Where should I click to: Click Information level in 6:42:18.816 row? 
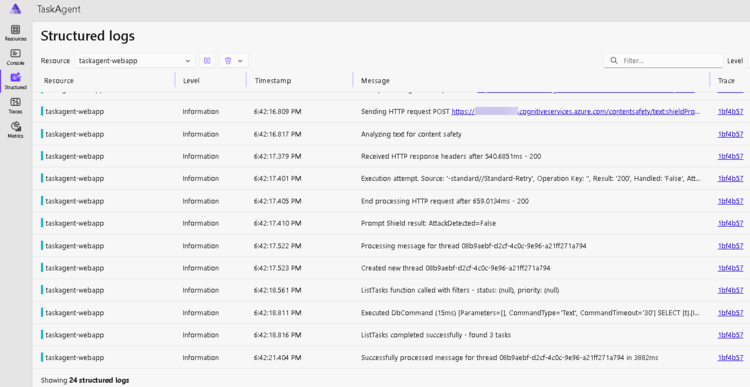(x=200, y=335)
